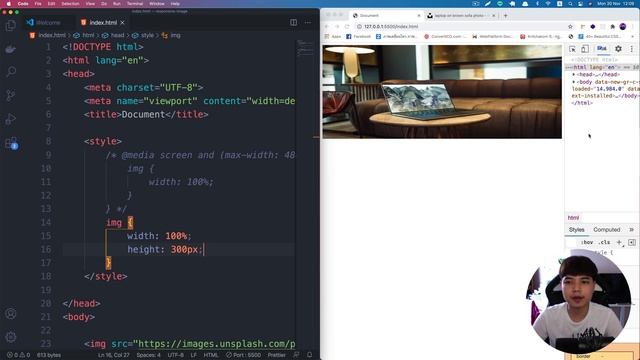Screen dimensions: 640x360
Task: Click HTML language mode in status bar
Action: point(211,355)
